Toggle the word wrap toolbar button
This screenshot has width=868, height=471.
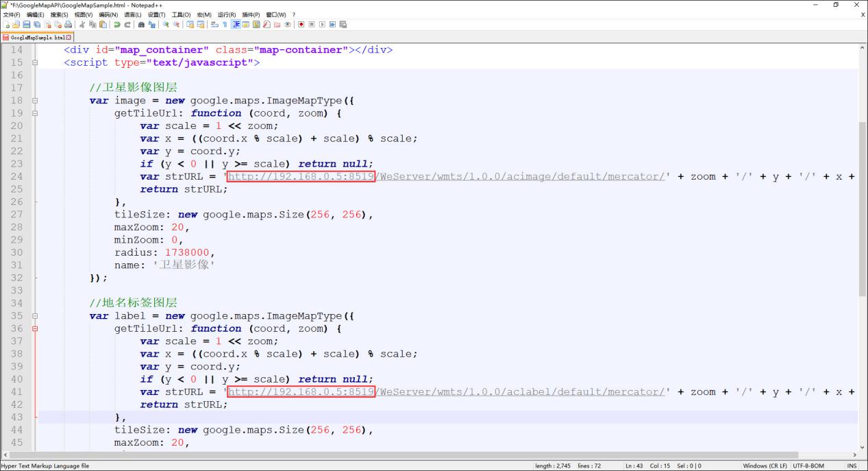214,25
